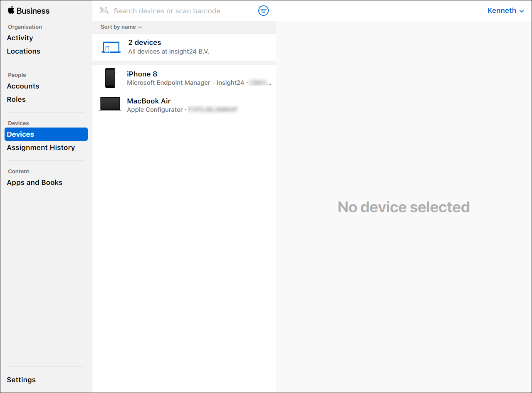This screenshot has width=532, height=393.
Task: Click 'Microsoft Endpoint Manager - Insight24' text
Action: coord(186,83)
